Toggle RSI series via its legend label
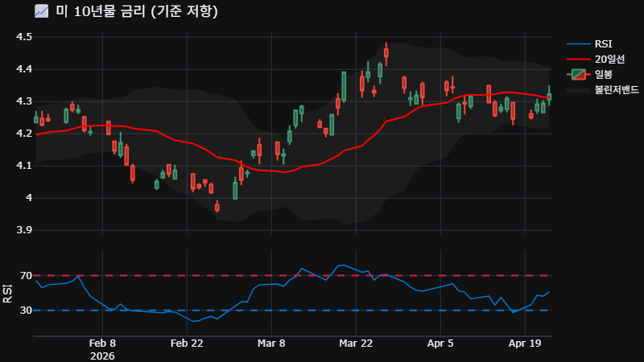 point(604,43)
